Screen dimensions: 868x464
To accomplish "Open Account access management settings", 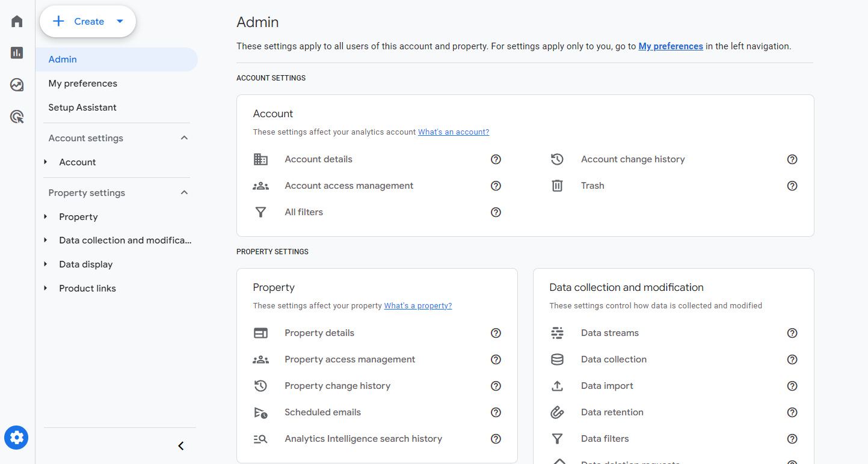I will click(349, 186).
